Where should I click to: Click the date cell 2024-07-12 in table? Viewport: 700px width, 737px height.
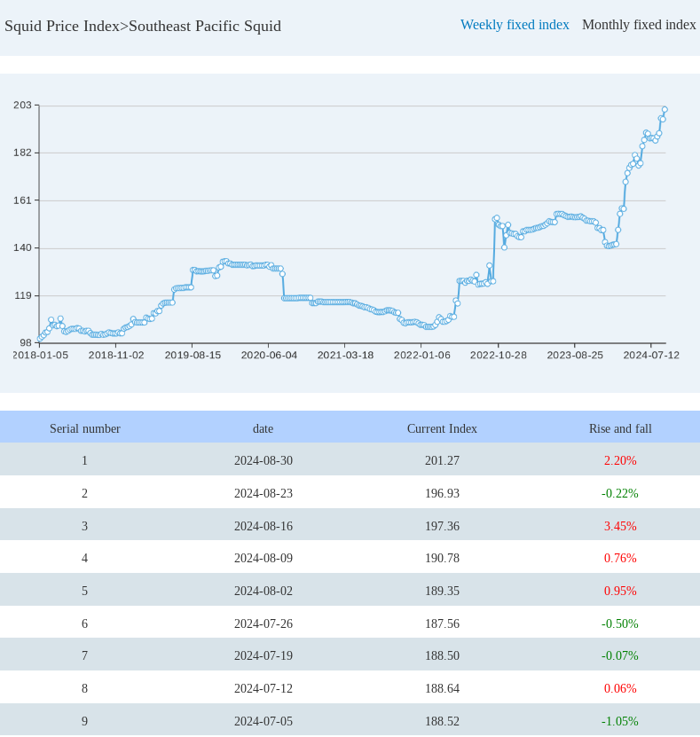[263, 688]
